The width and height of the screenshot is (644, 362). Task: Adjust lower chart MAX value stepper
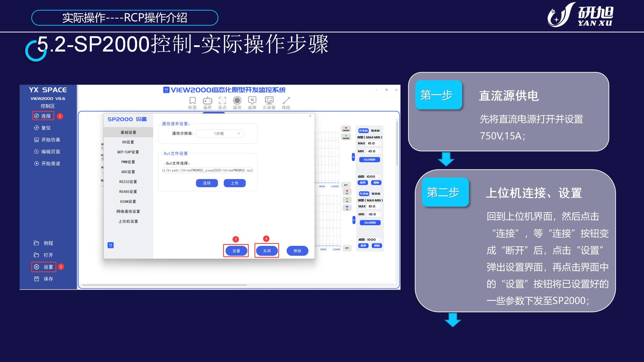[x=380, y=206]
